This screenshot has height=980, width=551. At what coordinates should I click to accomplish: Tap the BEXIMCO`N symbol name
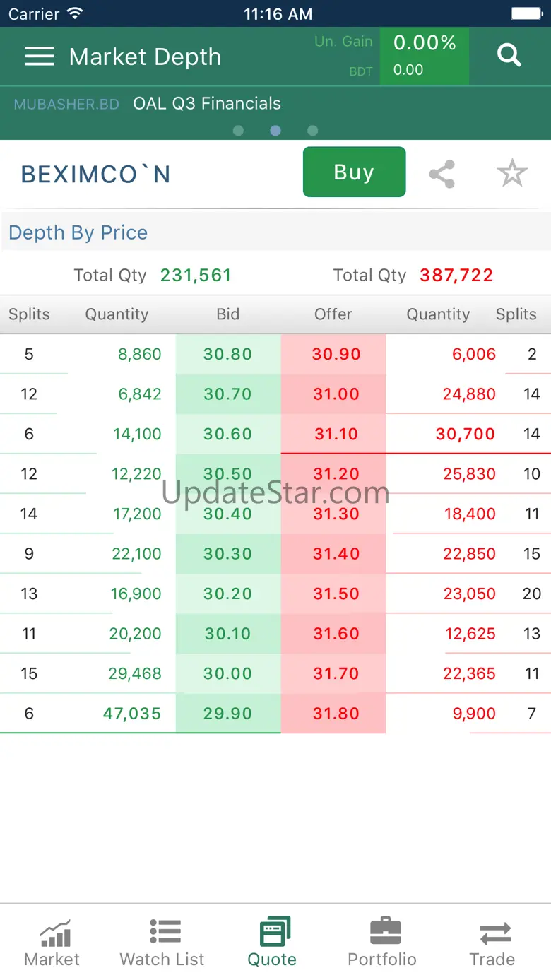pyautogui.click(x=96, y=175)
